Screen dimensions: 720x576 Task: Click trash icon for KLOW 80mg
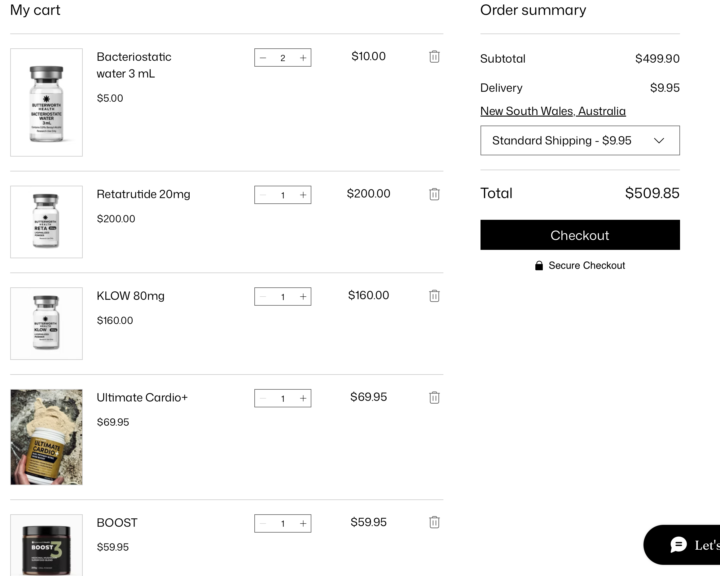click(434, 296)
